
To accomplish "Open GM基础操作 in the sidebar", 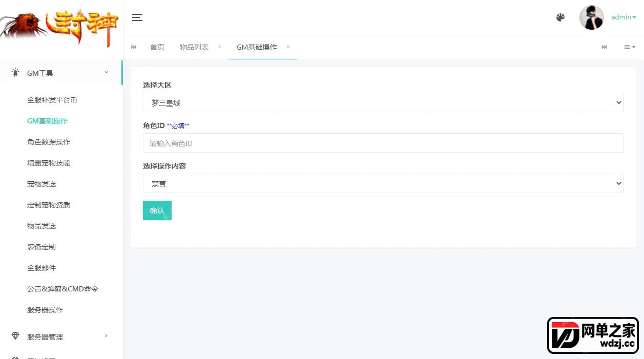I will [47, 121].
